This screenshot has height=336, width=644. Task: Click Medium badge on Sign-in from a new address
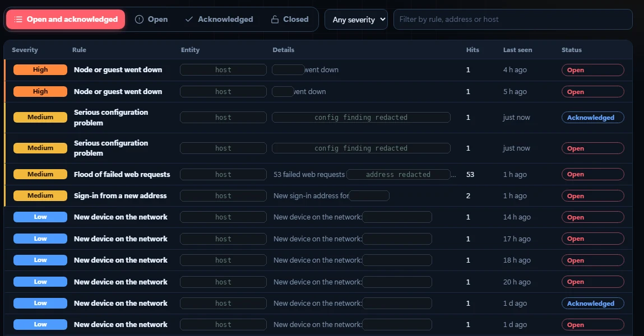[40, 195]
